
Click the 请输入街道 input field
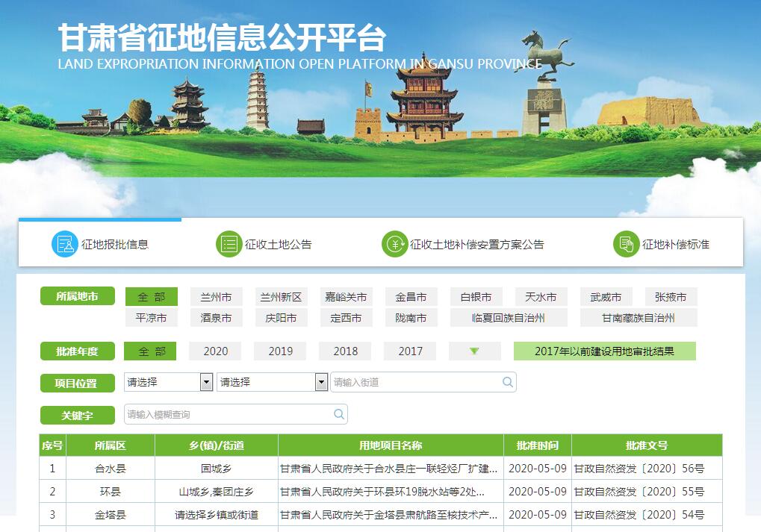(x=416, y=382)
